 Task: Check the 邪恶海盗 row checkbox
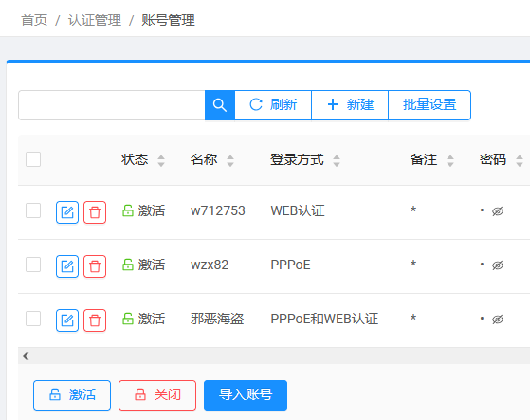(33, 319)
